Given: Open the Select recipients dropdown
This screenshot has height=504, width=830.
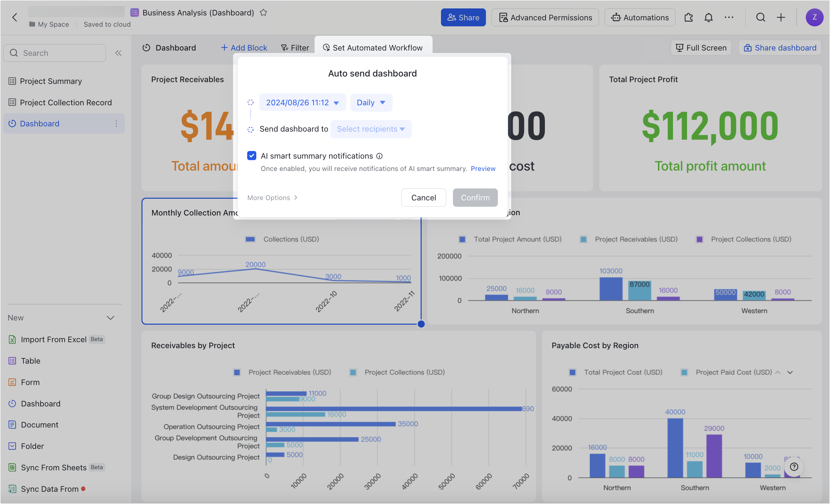Looking at the screenshot, I should tap(371, 129).
